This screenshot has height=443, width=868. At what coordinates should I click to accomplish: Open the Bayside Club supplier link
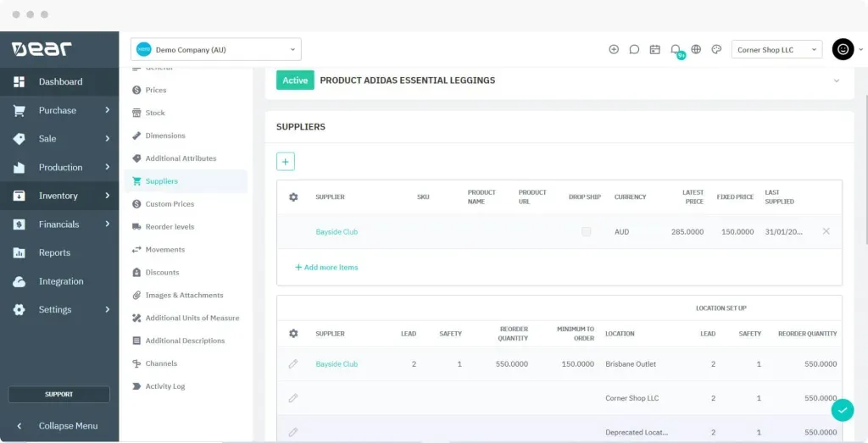point(337,232)
